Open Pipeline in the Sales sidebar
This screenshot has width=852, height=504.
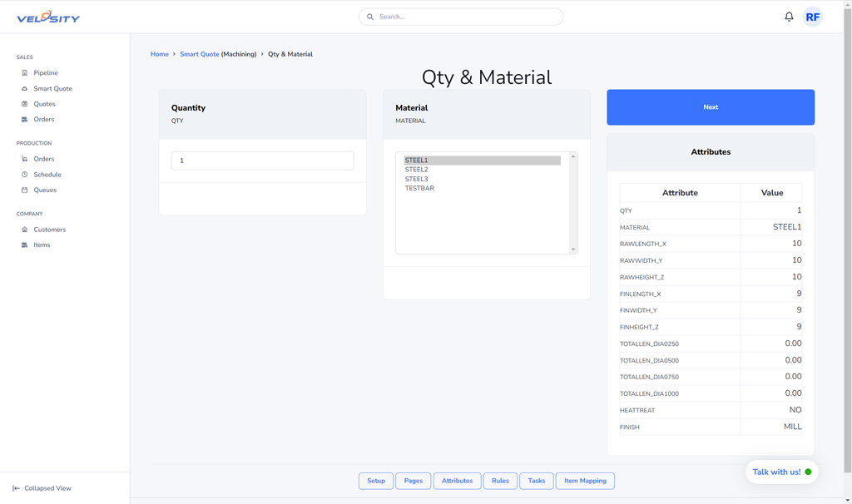(45, 73)
